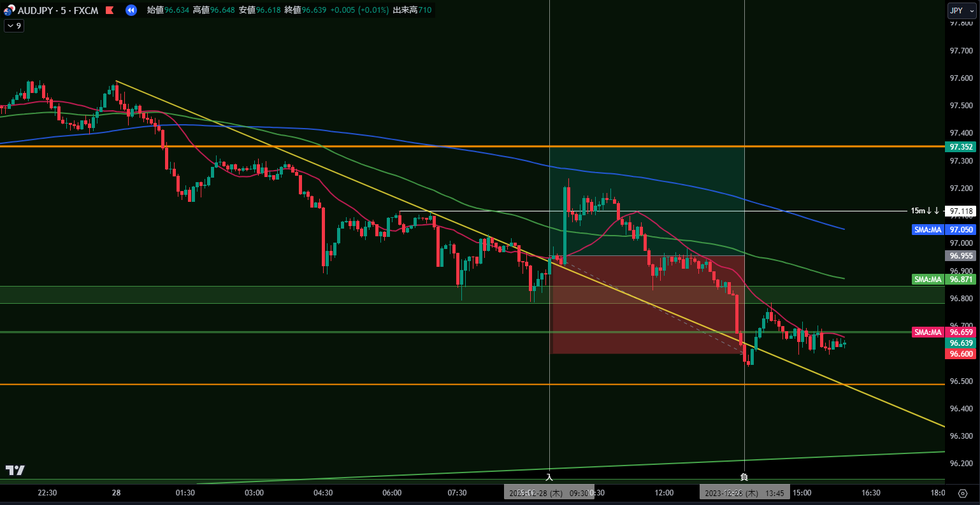
Task: Click the orange 97.352 price label
Action: coord(960,147)
